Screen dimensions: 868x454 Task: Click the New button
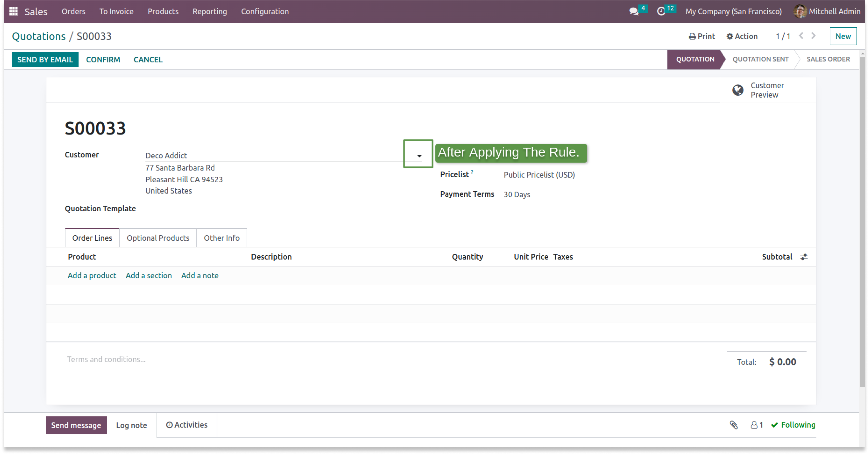(x=843, y=36)
